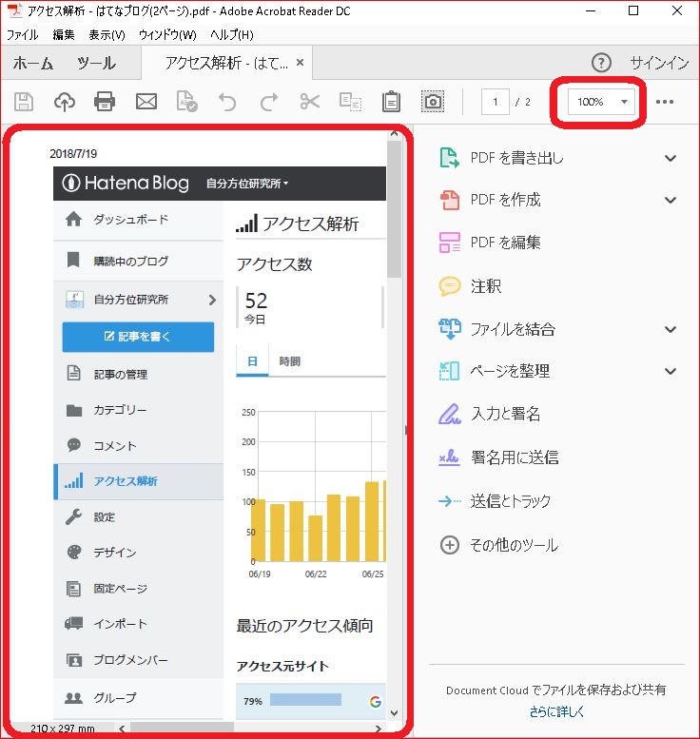Undo the last action with the undo arrow
The height and width of the screenshot is (739, 700).
pos(227,102)
